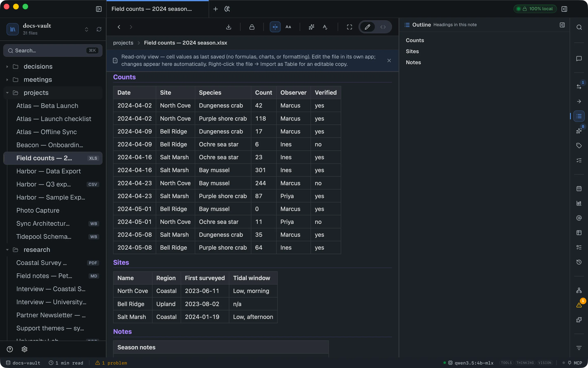Open the 1 problem status item
The image size is (588, 368).
pos(111,363)
